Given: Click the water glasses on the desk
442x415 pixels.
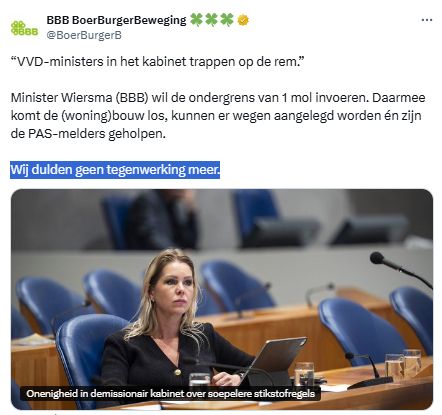Looking at the screenshot, I should 403,364.
